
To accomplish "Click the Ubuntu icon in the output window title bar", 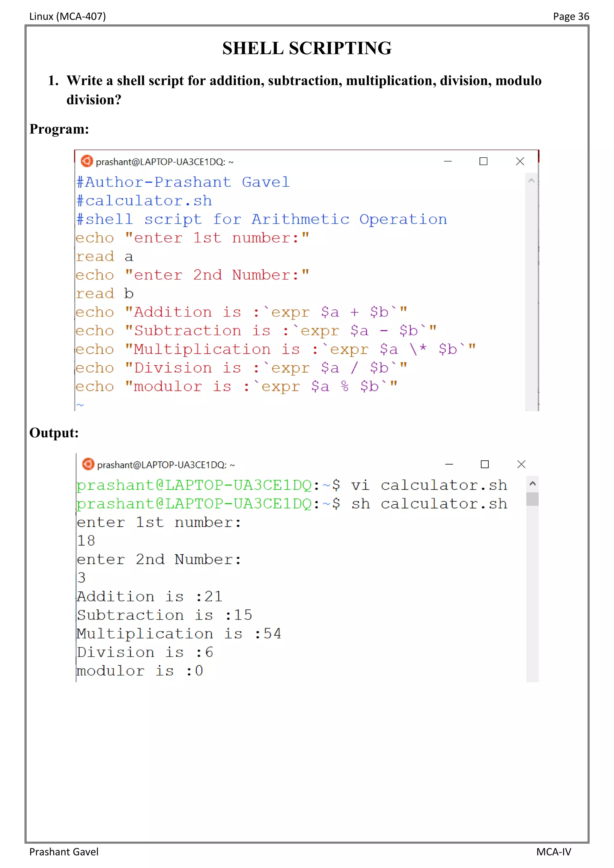I will click(88, 464).
